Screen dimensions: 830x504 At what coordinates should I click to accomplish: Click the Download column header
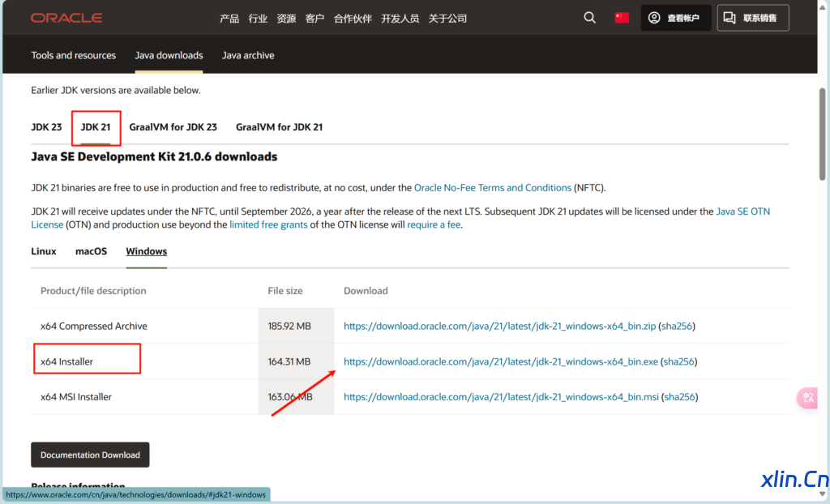pos(366,291)
